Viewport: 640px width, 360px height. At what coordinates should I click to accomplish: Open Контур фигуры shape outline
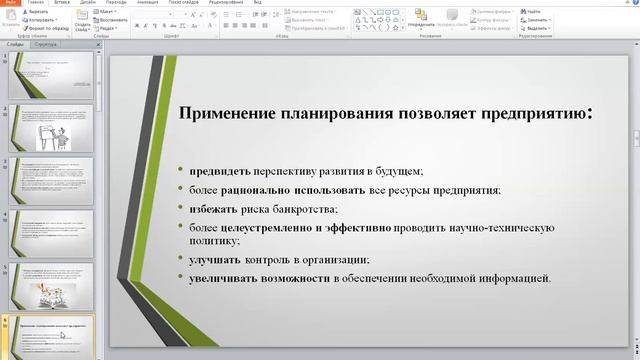490,20
